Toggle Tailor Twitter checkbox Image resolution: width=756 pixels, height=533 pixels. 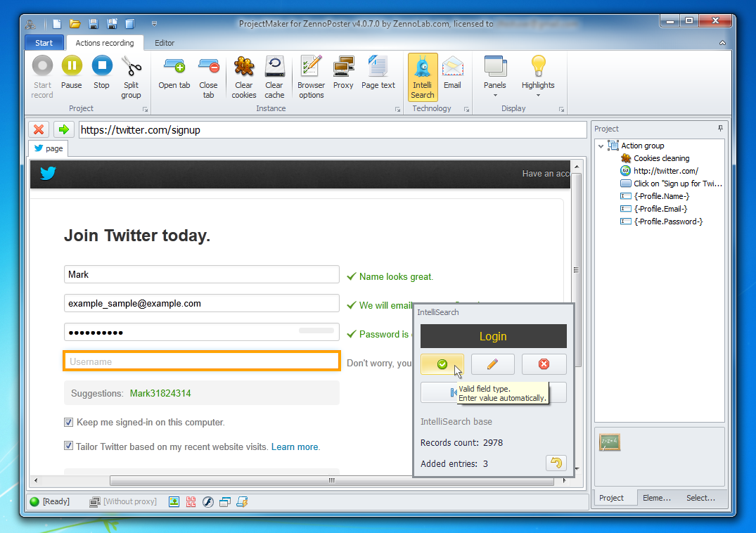[68, 446]
